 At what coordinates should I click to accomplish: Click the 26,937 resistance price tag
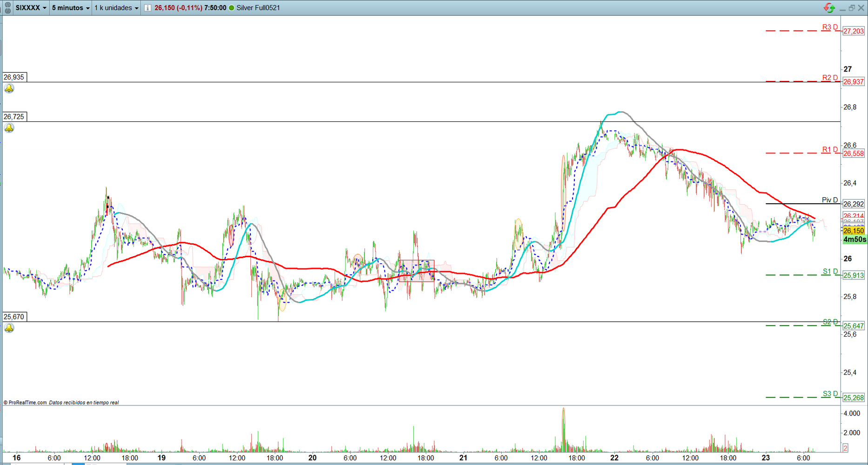[x=854, y=82]
